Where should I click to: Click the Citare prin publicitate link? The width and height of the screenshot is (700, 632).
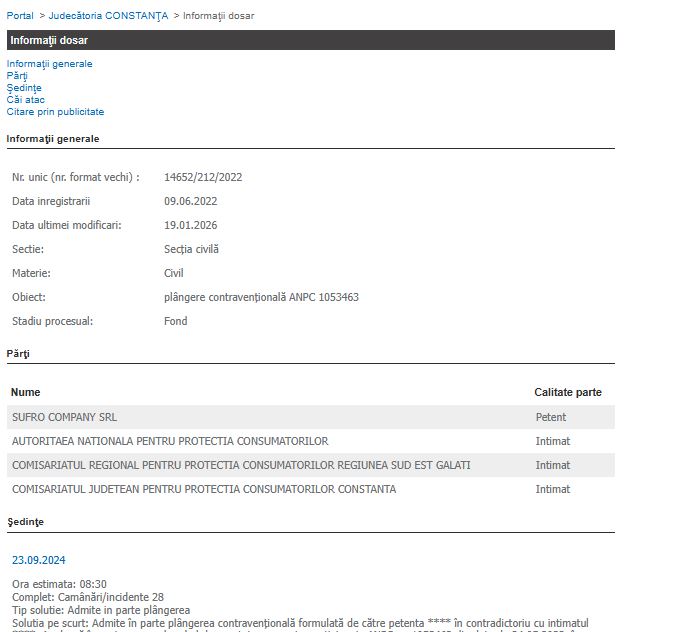(x=55, y=112)
